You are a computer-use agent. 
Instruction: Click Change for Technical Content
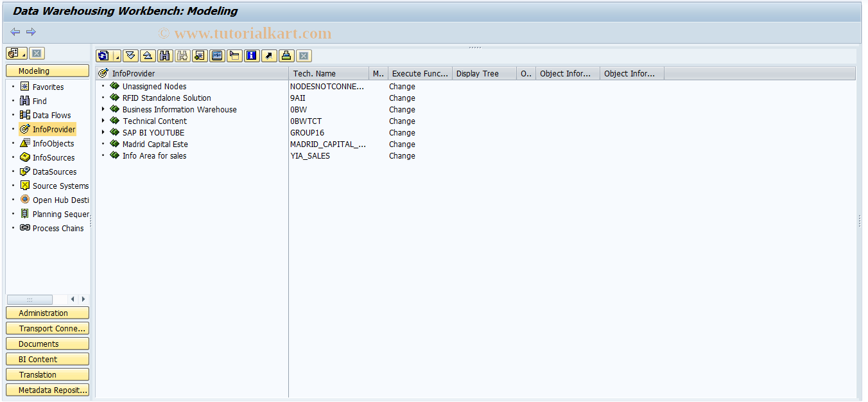402,121
